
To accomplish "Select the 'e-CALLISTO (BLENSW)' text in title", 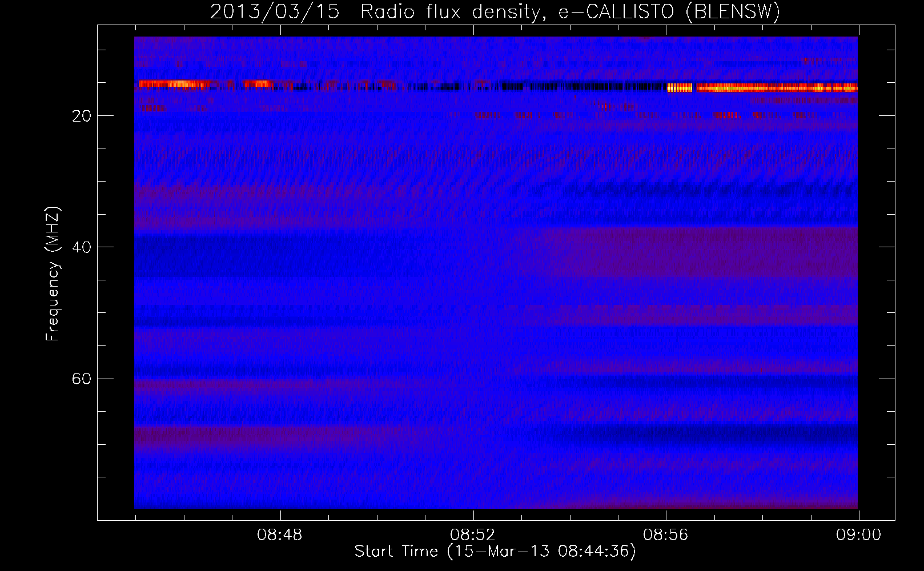I will (x=669, y=11).
